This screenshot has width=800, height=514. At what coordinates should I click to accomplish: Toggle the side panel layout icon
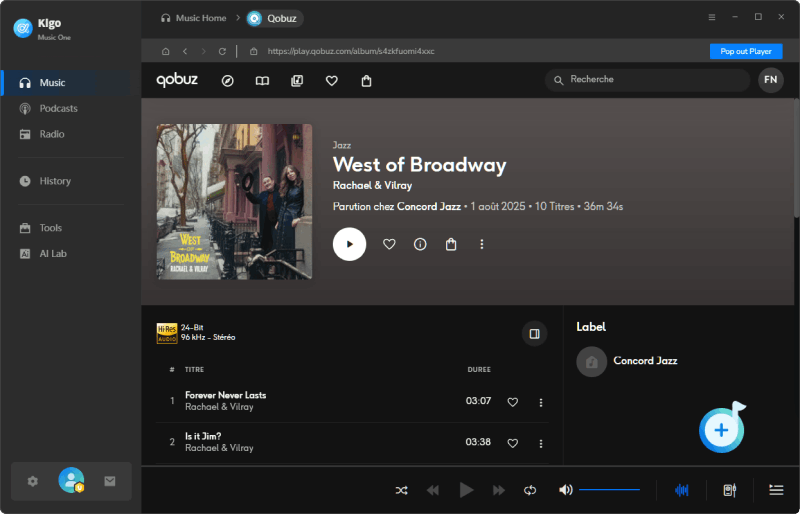pos(535,334)
